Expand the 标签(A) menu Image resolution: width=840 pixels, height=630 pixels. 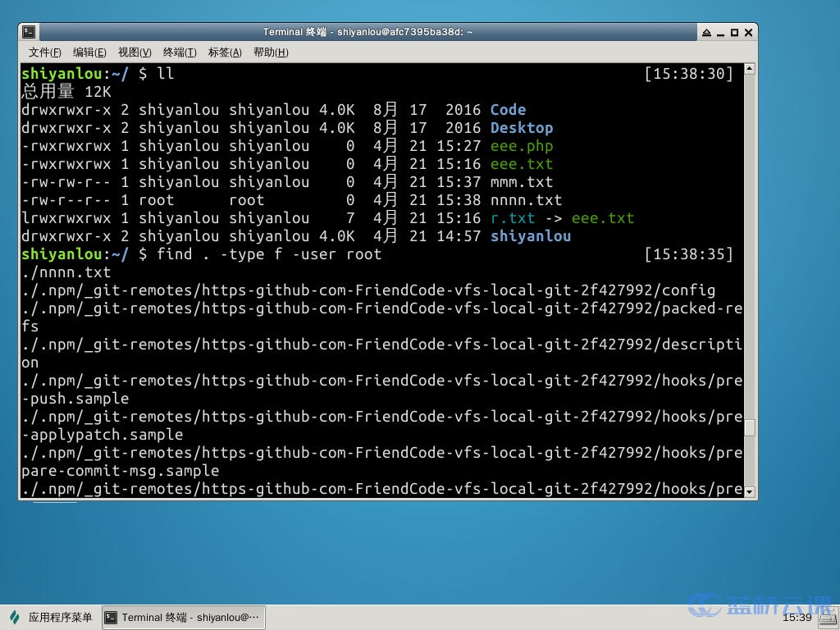pyautogui.click(x=225, y=52)
